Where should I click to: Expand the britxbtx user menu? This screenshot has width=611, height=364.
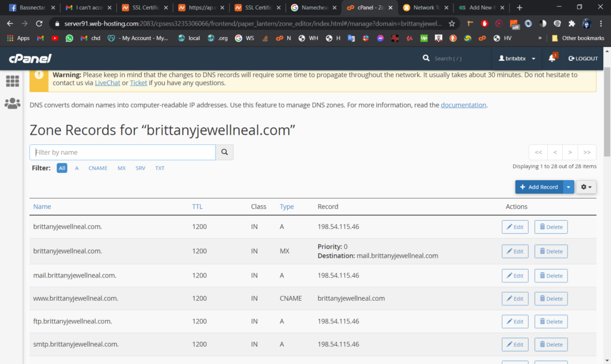click(517, 58)
